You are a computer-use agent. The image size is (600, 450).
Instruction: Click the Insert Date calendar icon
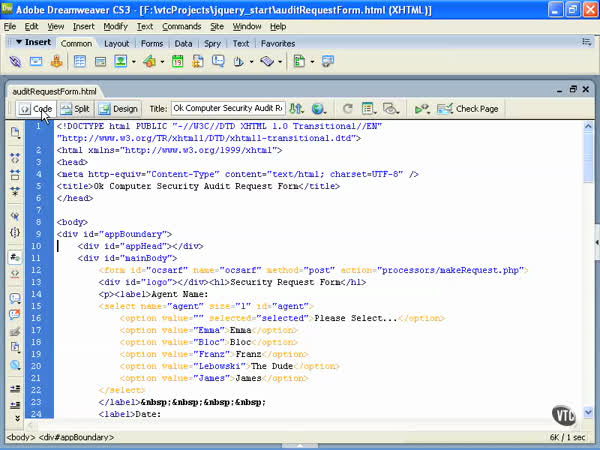176,62
